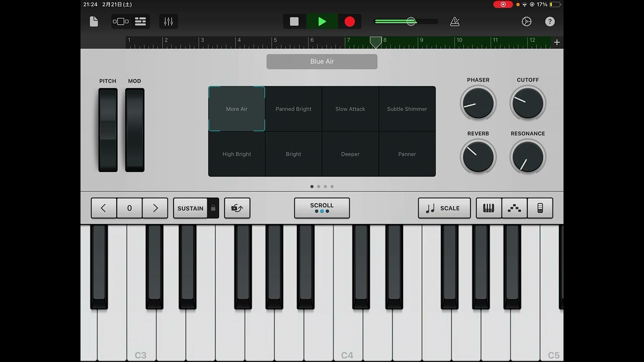Stop playback with the square button
This screenshot has width=644, height=362.
(x=294, y=22)
